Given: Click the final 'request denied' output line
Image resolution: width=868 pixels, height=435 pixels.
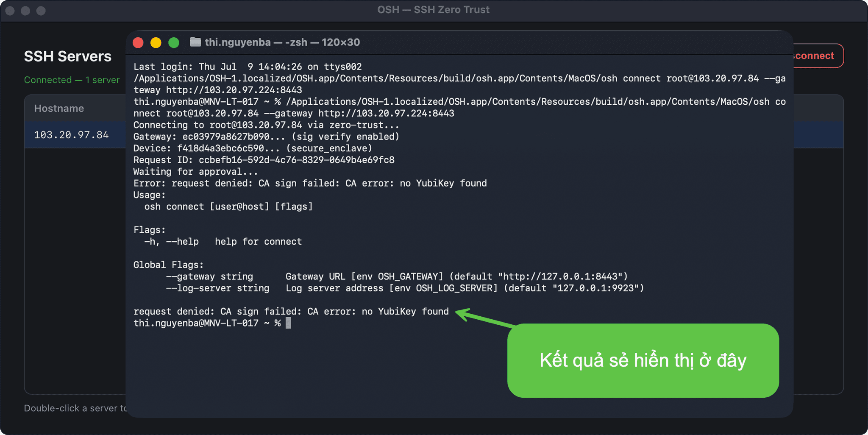Looking at the screenshot, I should pos(291,311).
